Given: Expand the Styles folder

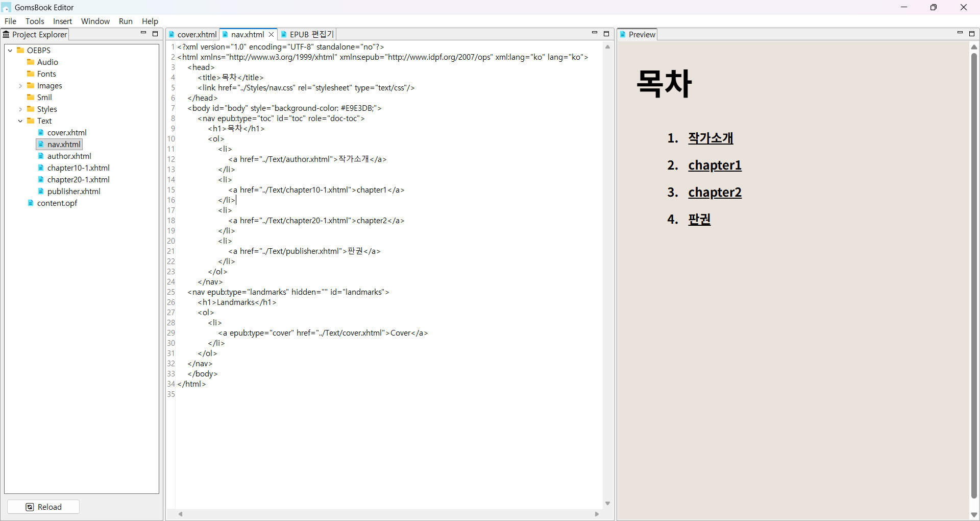Looking at the screenshot, I should click(20, 109).
